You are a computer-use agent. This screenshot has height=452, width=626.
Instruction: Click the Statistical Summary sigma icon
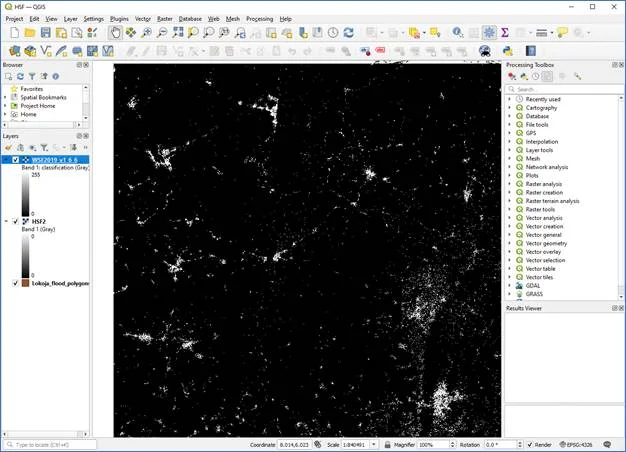[504, 32]
